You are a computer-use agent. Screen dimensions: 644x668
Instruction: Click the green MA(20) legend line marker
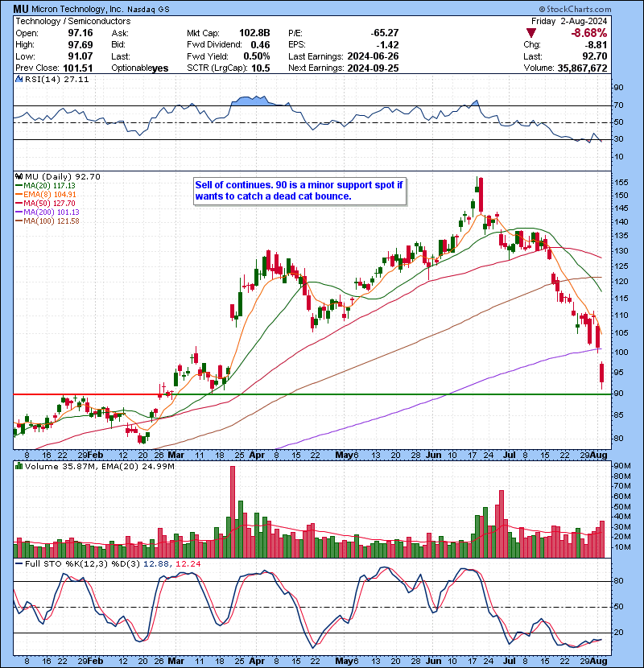19,186
